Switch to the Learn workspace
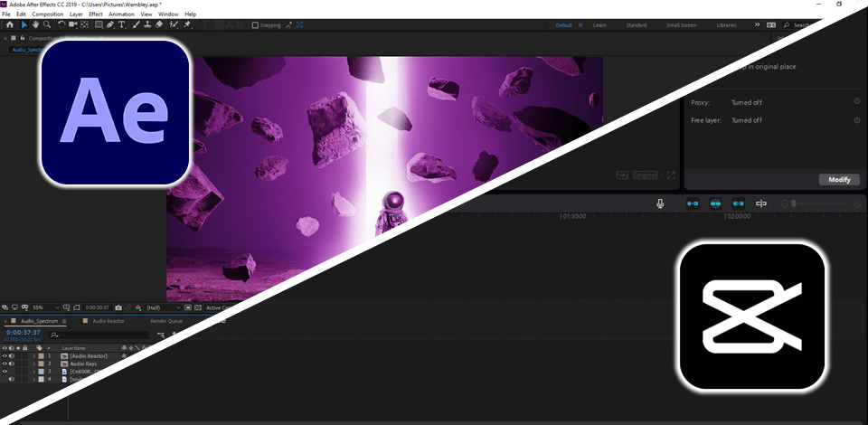 point(599,25)
